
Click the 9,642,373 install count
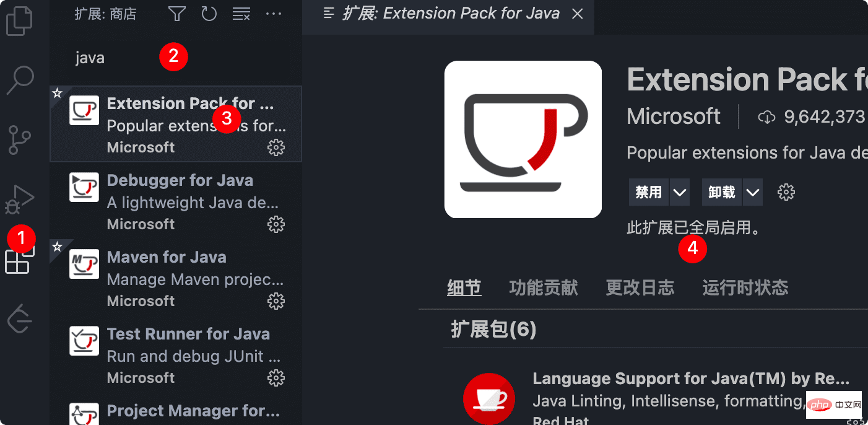[824, 116]
